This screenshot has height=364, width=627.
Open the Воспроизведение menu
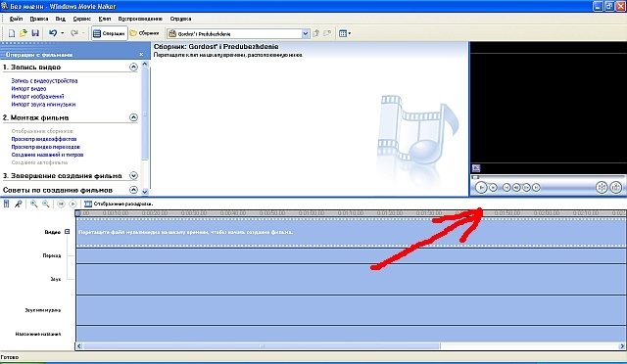[140, 19]
